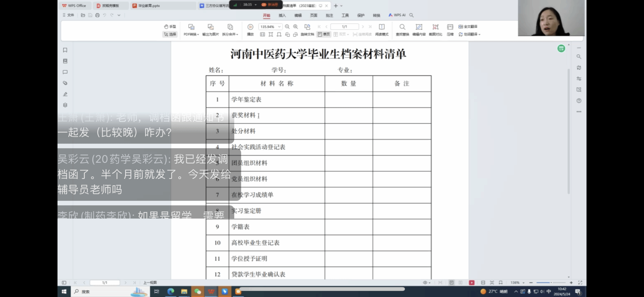Switch to the 插入 ribbon tab
Screen dimensions: 644x297
(282, 15)
